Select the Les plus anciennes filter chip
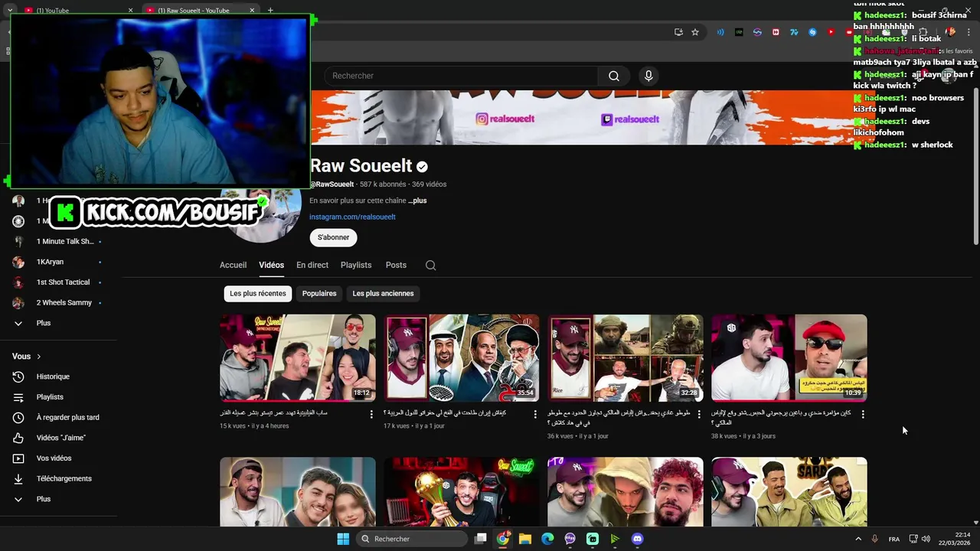 (383, 293)
